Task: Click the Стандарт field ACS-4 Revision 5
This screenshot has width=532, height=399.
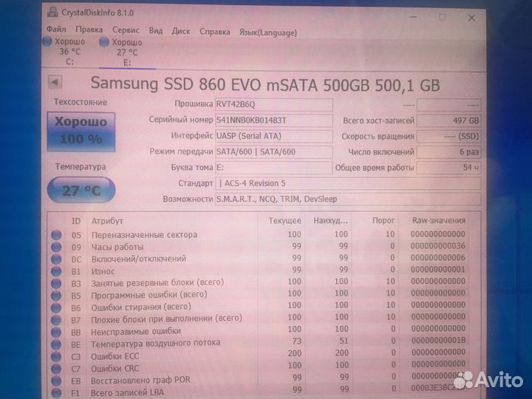Action: pos(348,183)
